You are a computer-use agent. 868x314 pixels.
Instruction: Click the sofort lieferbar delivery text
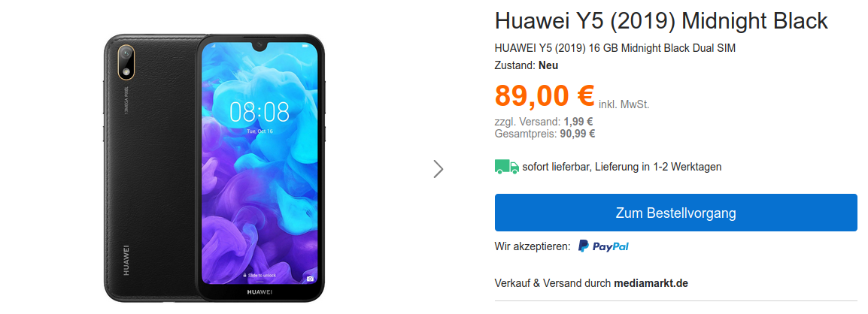(621, 167)
